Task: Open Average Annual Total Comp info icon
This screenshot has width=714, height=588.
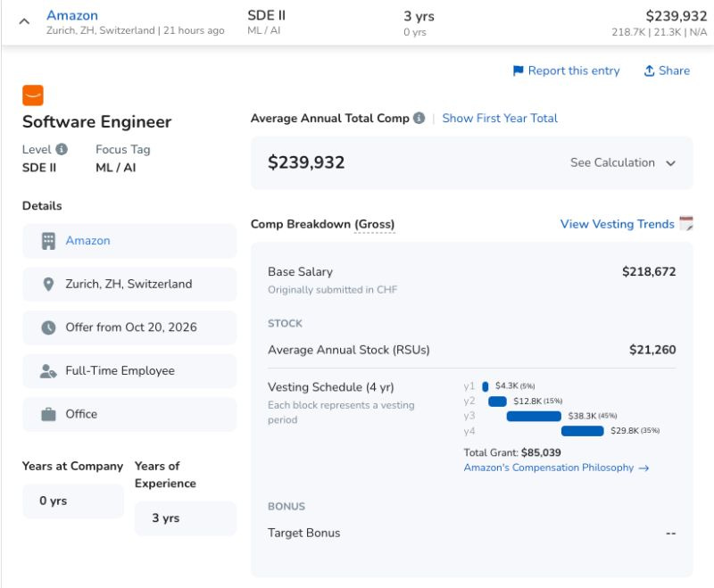Action: pyautogui.click(x=419, y=119)
